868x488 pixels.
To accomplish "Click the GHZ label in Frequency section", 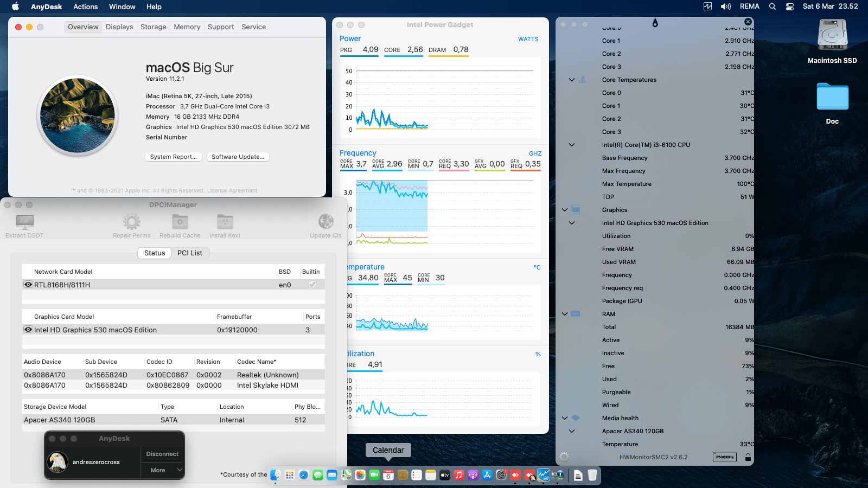I will (x=535, y=153).
